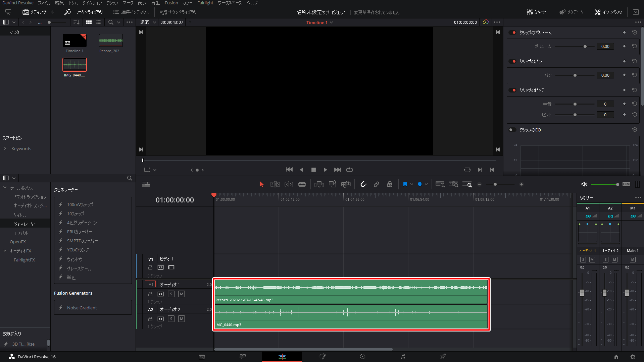Open the Fairlight page music note icon
This screenshot has height=362, width=644.
(403, 357)
